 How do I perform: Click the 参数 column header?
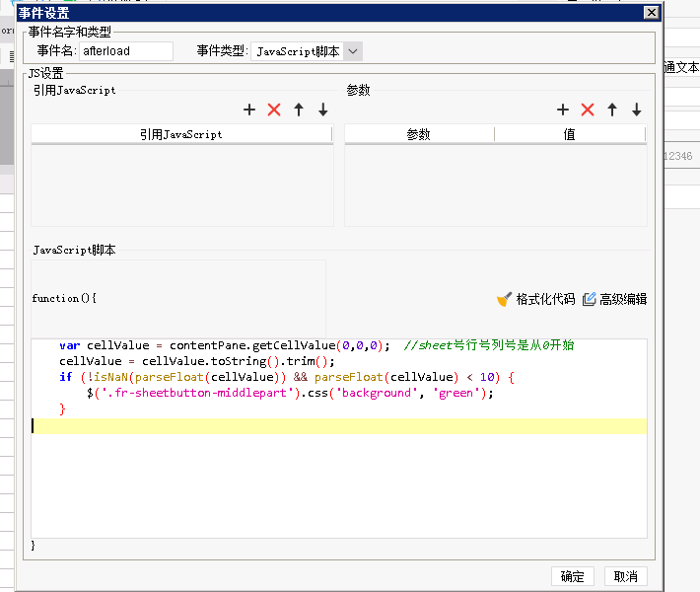tap(418, 134)
